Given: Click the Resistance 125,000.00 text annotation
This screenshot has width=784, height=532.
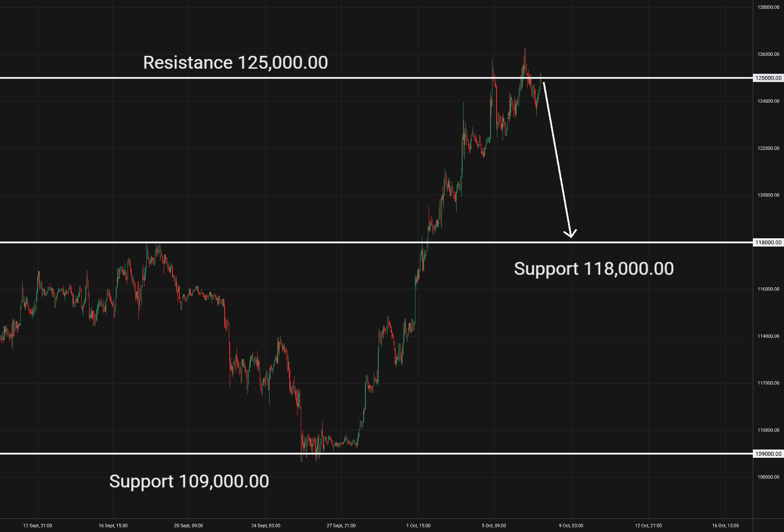Looking at the screenshot, I should [235, 63].
